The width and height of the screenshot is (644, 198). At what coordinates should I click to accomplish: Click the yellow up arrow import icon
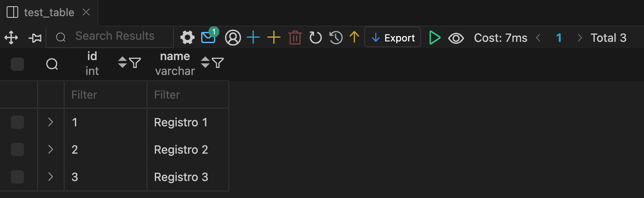pos(354,38)
